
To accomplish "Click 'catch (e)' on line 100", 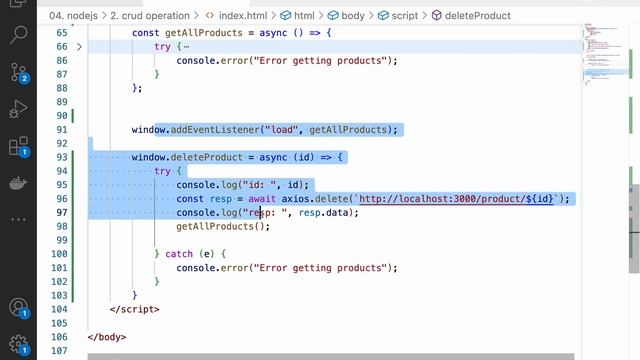I will 189,254.
